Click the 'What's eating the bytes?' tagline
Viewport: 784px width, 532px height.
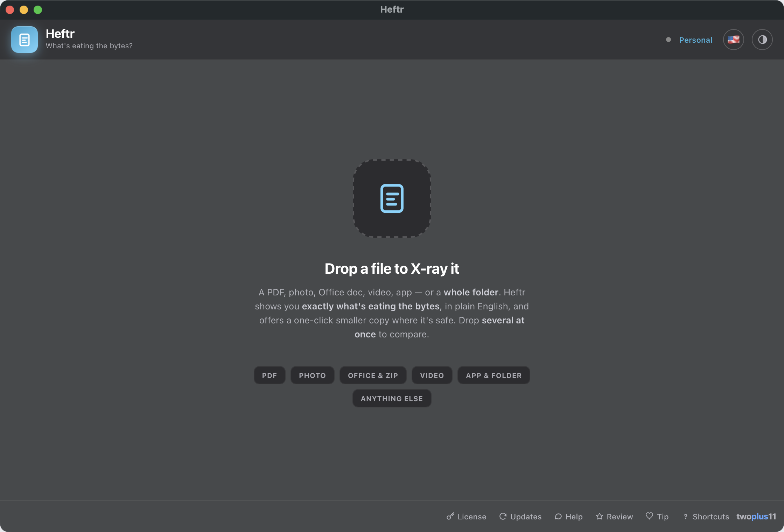pyautogui.click(x=89, y=46)
